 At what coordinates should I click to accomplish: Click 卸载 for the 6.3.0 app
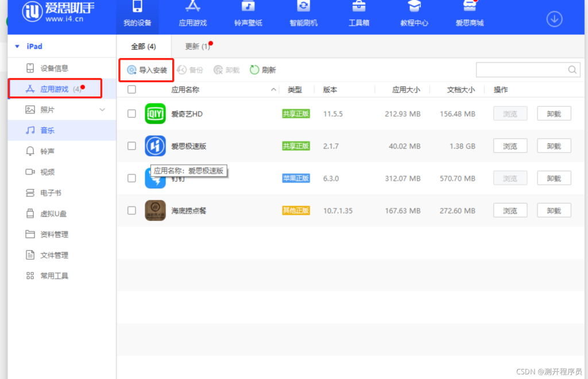click(x=554, y=178)
